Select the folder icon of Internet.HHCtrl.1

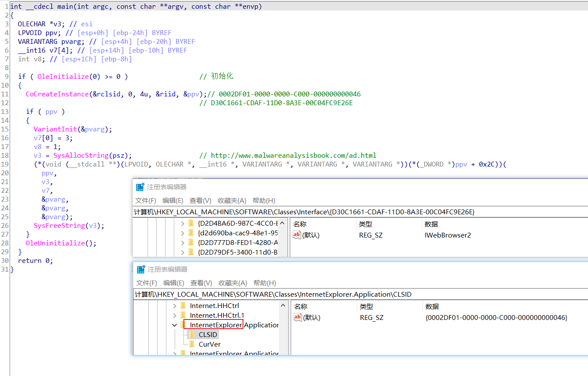[183, 315]
